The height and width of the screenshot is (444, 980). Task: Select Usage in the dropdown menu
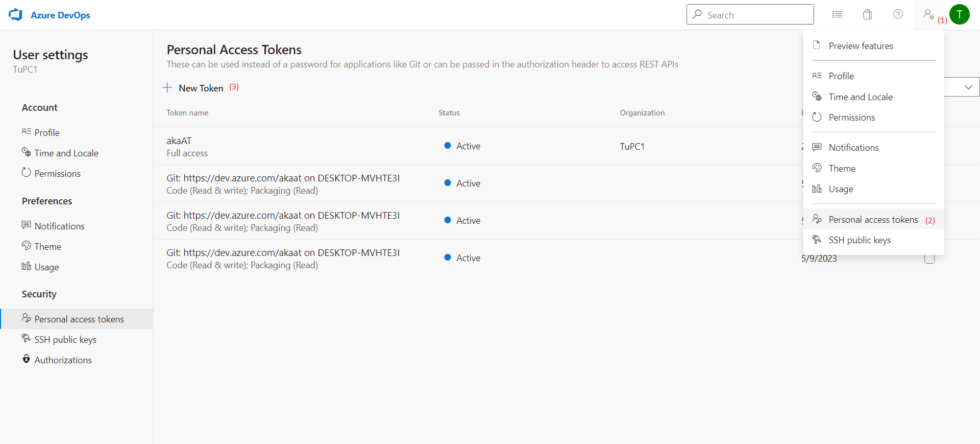(873, 189)
